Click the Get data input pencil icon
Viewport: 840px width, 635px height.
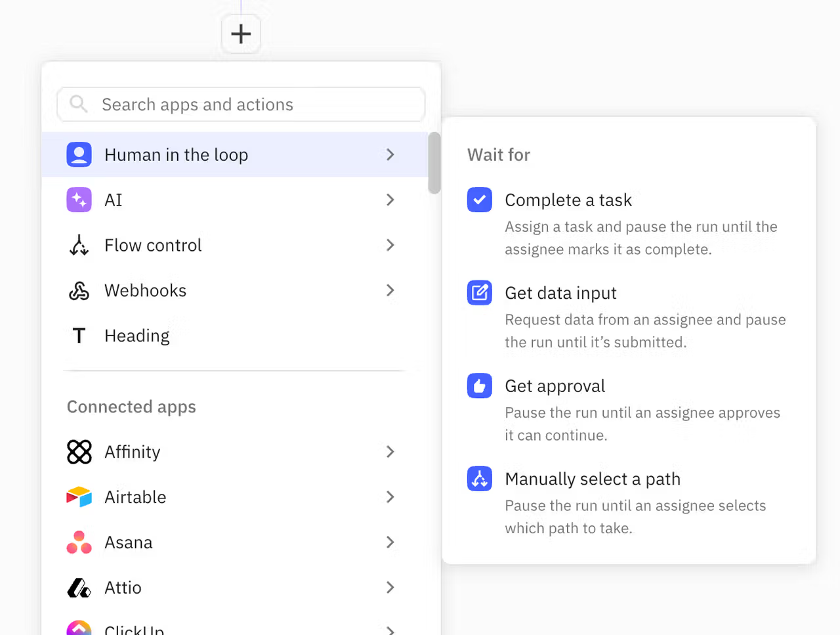click(480, 292)
